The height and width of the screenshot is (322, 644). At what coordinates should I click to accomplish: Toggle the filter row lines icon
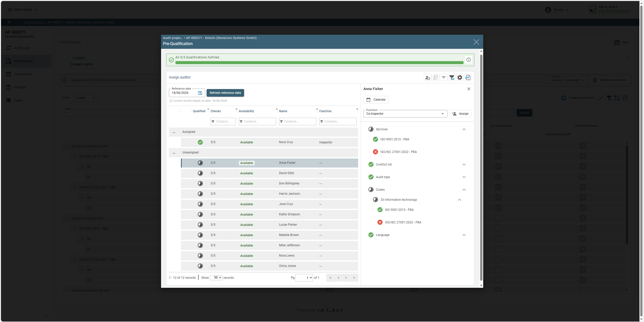click(x=444, y=77)
